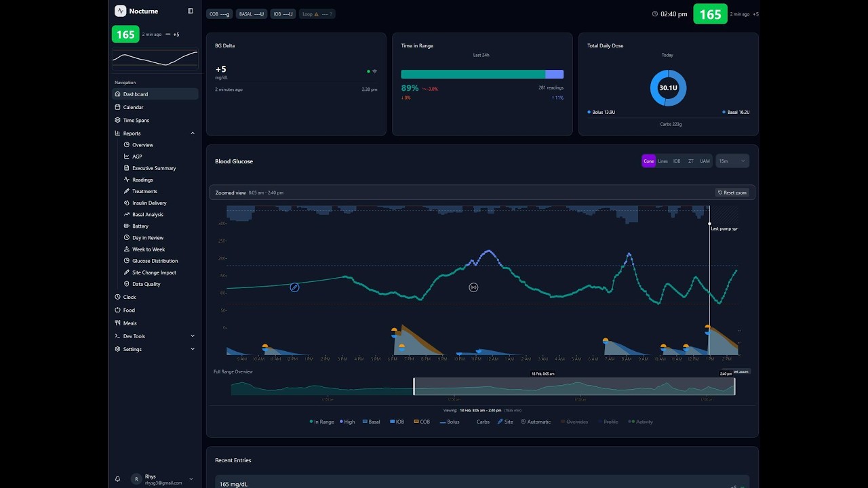Click the Site Change Impact icon
The image size is (868, 488).
pos(126,272)
